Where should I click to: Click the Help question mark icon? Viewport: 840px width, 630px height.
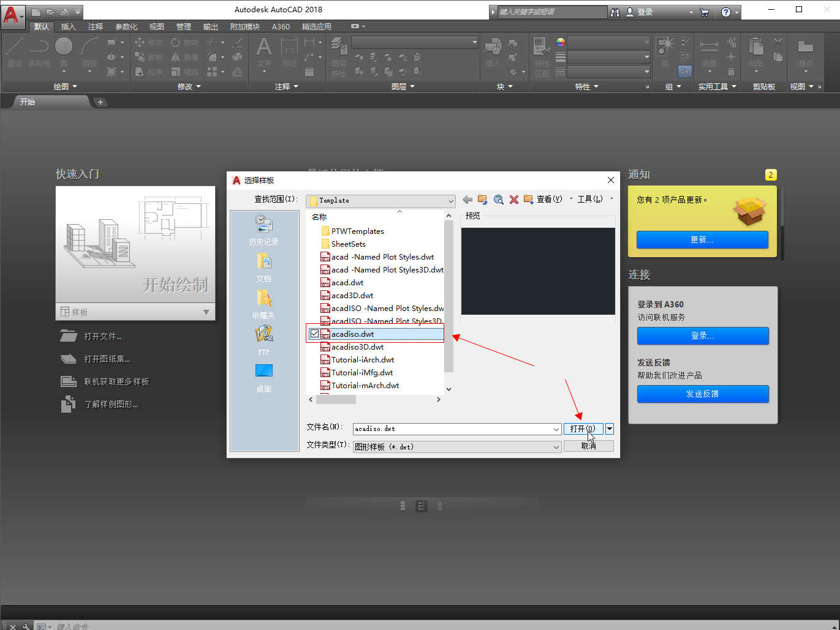tap(726, 12)
